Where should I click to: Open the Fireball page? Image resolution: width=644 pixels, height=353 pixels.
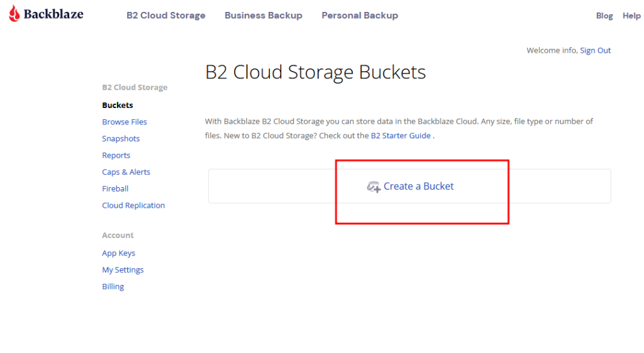tap(116, 189)
